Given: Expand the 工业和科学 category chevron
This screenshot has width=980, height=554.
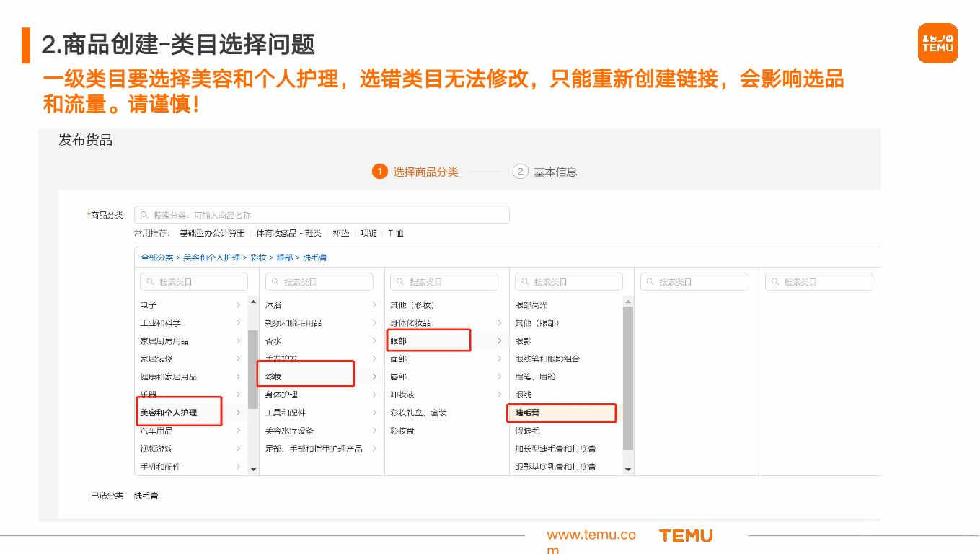Looking at the screenshot, I should (x=238, y=323).
